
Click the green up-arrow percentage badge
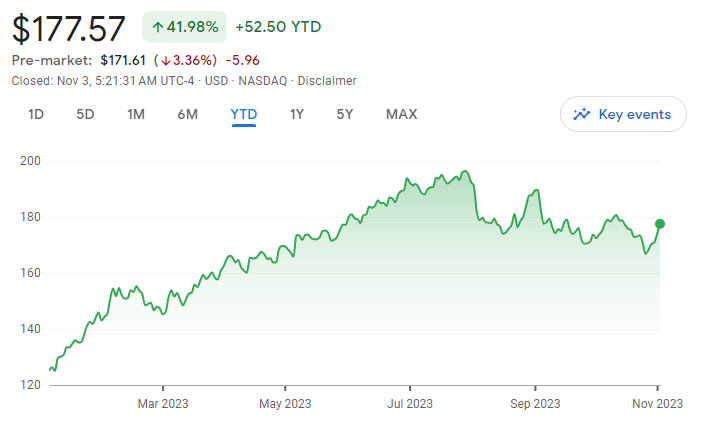[x=185, y=27]
